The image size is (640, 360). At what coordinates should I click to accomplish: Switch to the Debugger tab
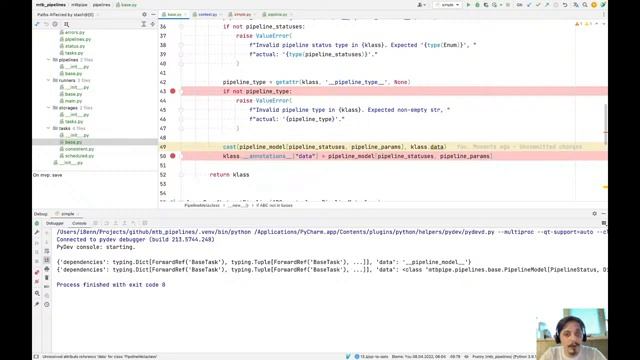coord(55,223)
